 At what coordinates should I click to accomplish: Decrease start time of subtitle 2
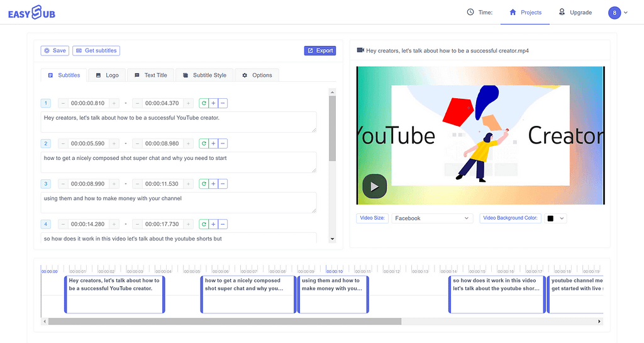click(63, 143)
